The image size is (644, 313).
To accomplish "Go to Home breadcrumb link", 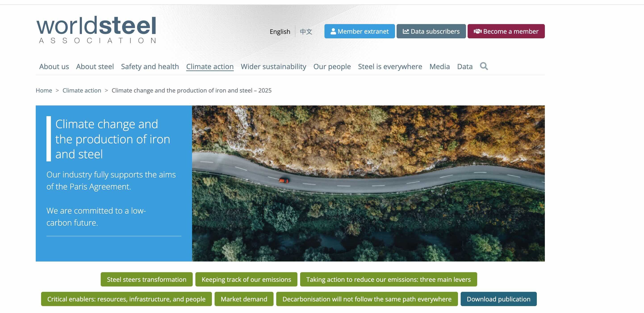I will pos(44,90).
